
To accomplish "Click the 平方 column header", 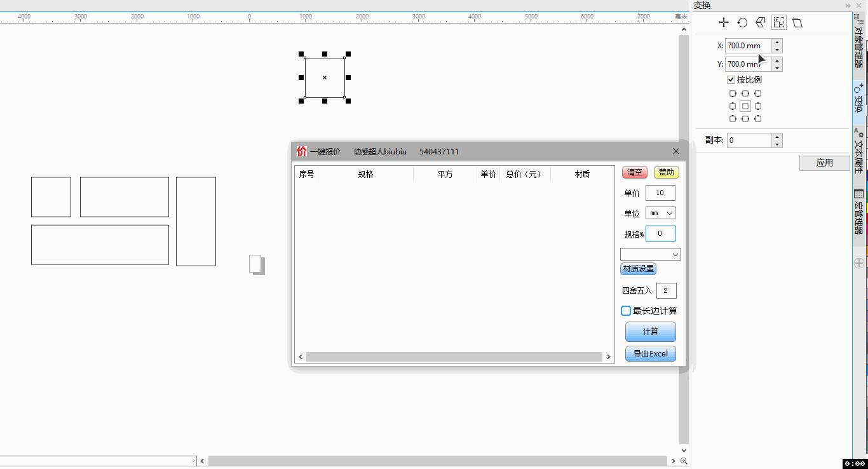I will [445, 174].
